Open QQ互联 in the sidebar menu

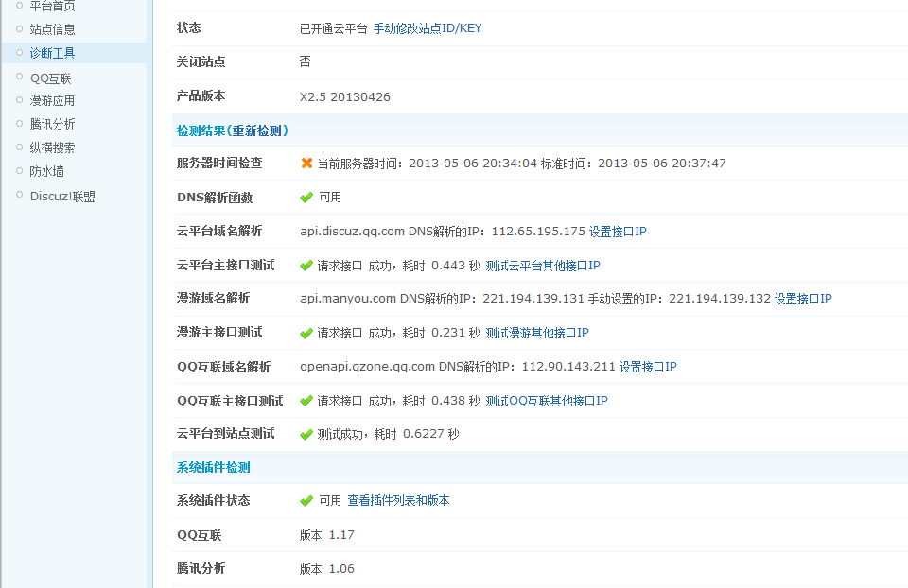pyautogui.click(x=50, y=78)
